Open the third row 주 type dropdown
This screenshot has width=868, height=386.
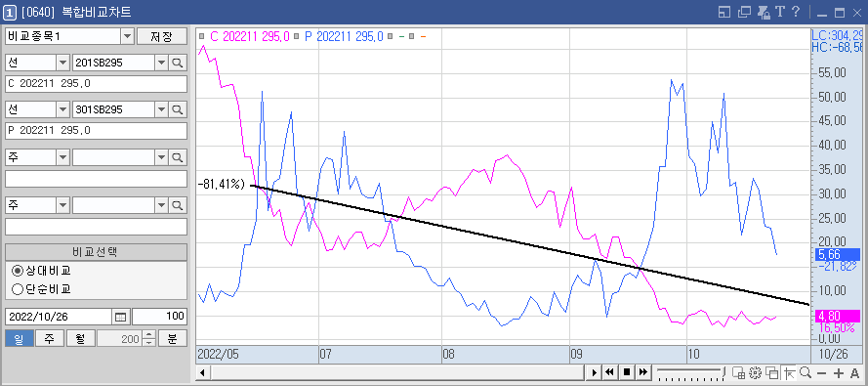coord(62,158)
